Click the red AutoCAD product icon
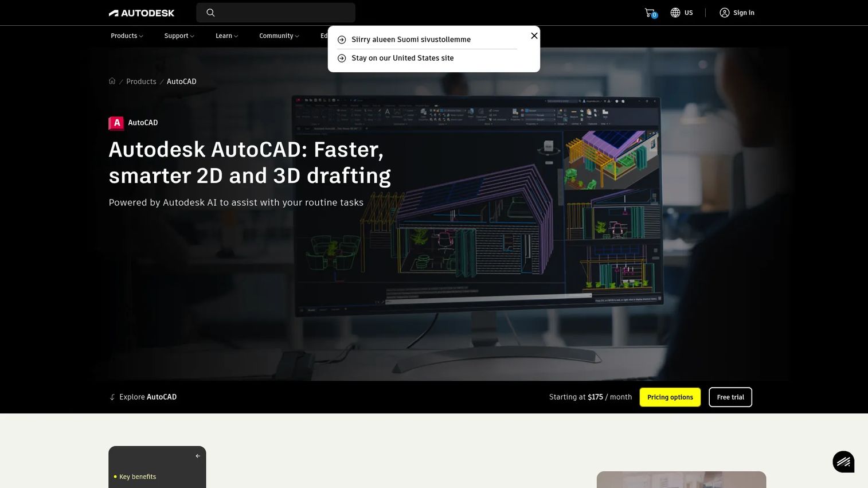The width and height of the screenshot is (868, 488). [x=116, y=123]
